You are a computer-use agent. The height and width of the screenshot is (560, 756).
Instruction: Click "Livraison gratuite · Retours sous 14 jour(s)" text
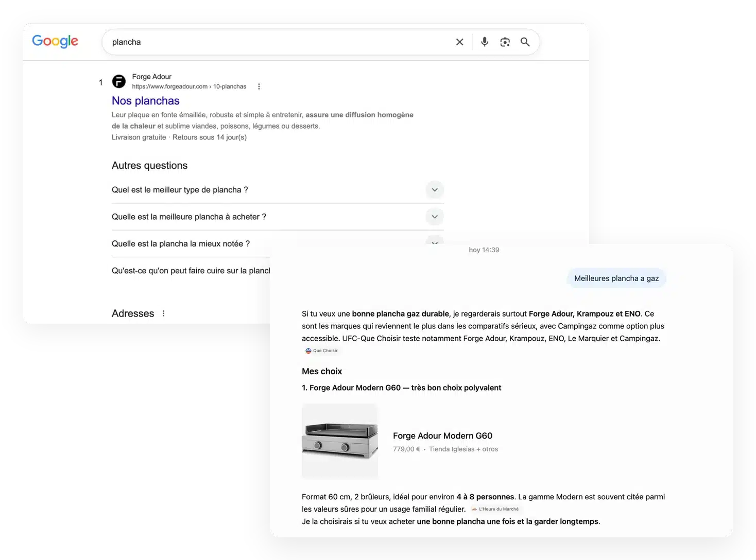[x=179, y=137]
